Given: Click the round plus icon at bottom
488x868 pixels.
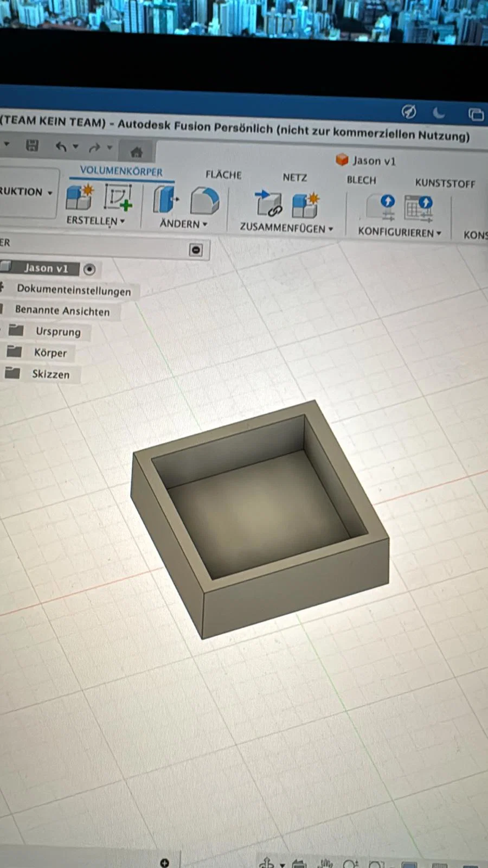Looking at the screenshot, I should coord(165,863).
